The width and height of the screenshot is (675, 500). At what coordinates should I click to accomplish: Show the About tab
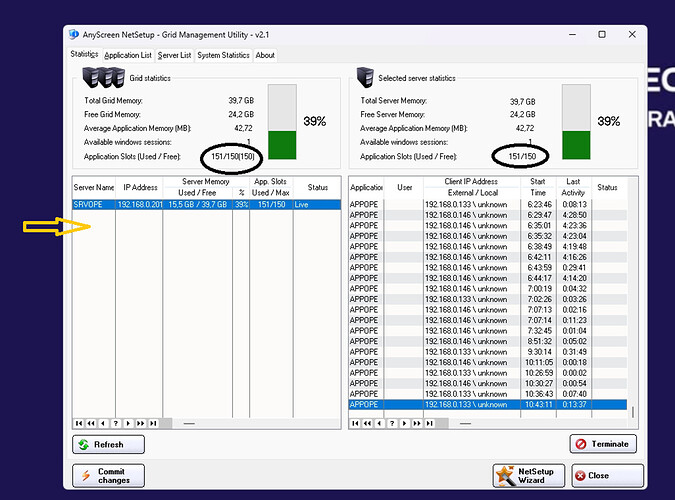[265, 55]
